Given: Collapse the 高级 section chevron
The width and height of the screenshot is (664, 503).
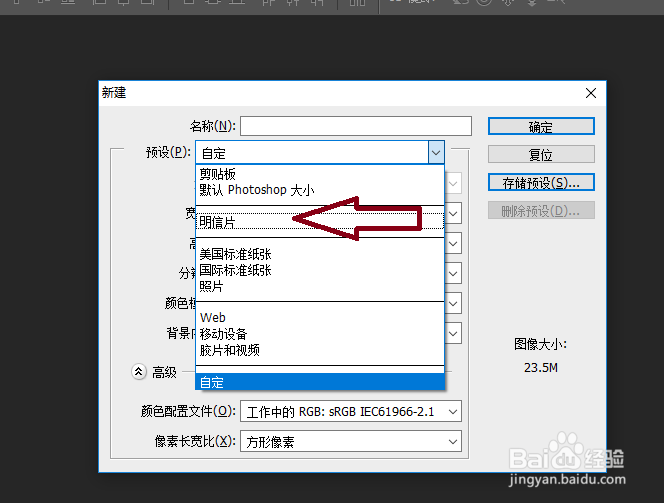Looking at the screenshot, I should 138,372.
